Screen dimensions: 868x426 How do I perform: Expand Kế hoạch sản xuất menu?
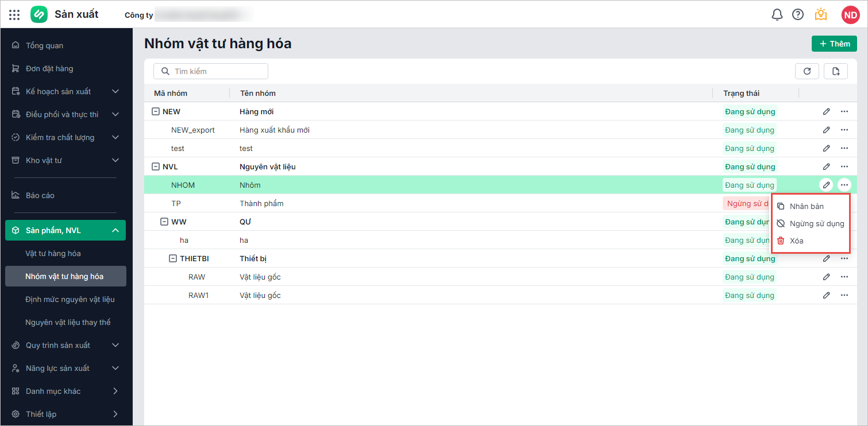(115, 91)
